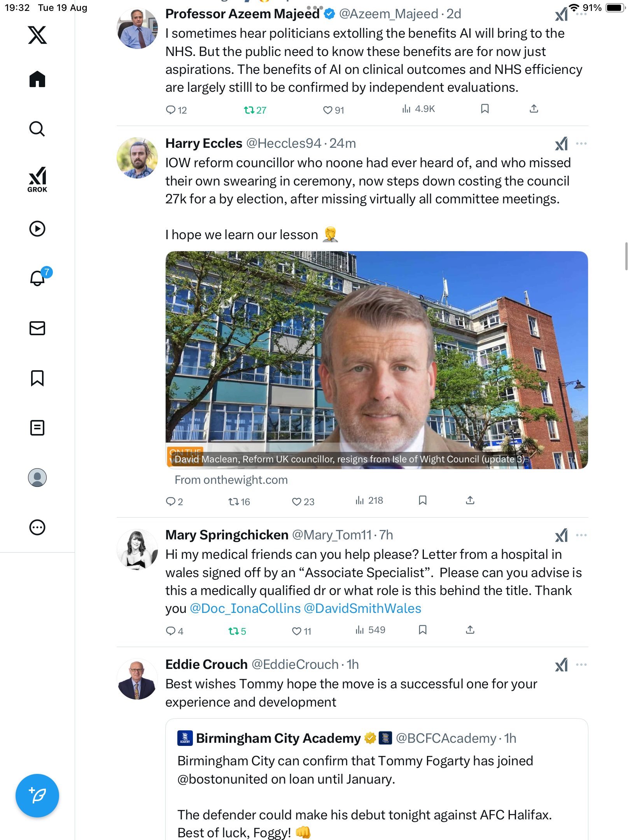Open the Notifications bell icon
Viewport: 630px width, 840px height.
pos(37,278)
